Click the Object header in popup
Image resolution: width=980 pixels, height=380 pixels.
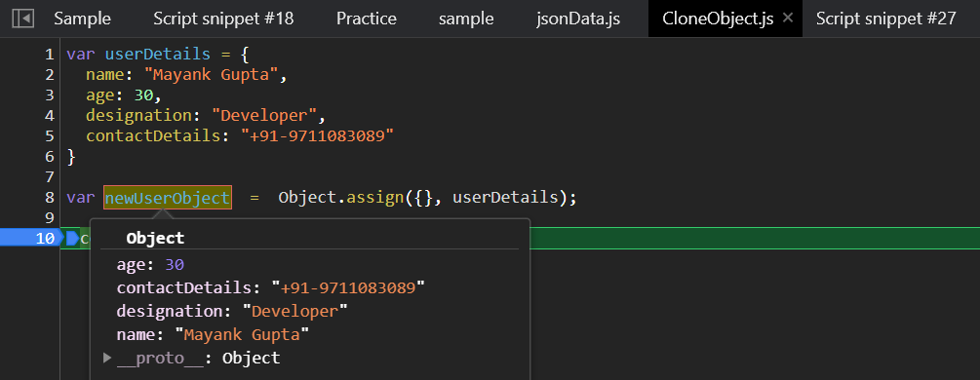155,238
